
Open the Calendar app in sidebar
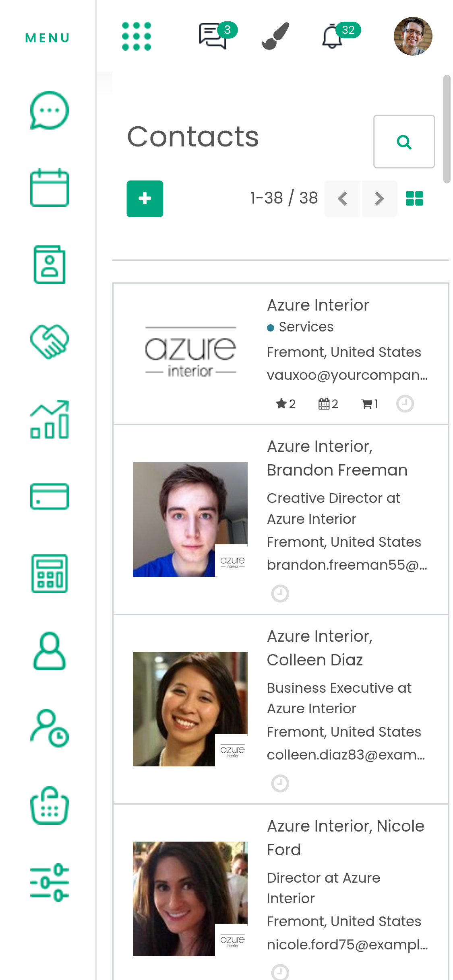(49, 187)
